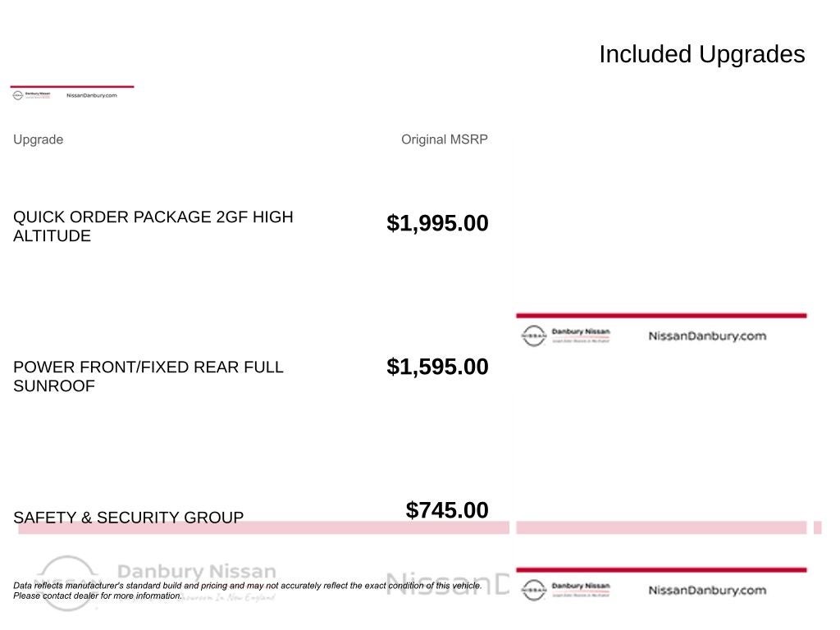Select the Included Upgrades heading
Viewport: 840px width, 630px height.
click(701, 54)
